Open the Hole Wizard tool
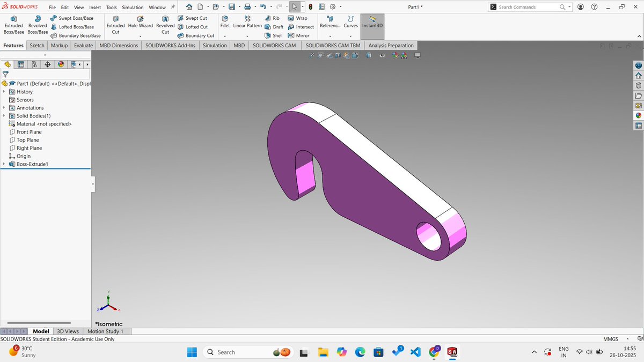Viewport: 644px width, 362px height. point(140,23)
